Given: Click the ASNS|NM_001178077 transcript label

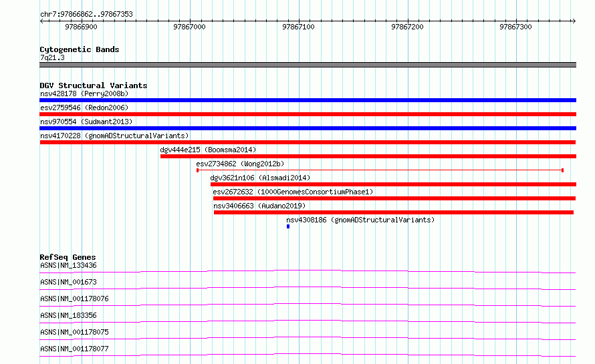Looking at the screenshot, I should (74, 349).
